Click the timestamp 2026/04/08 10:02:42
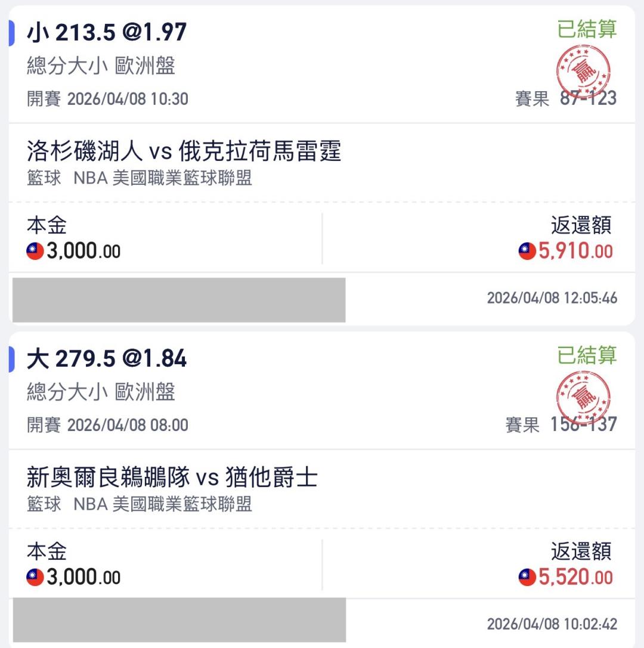This screenshot has height=648, width=644. (x=552, y=624)
